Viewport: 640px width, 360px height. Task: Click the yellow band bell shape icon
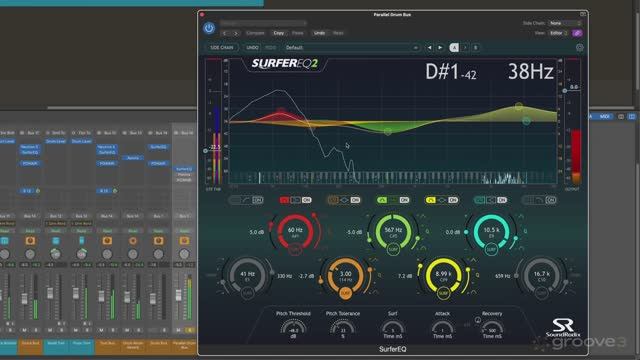click(x=442, y=200)
